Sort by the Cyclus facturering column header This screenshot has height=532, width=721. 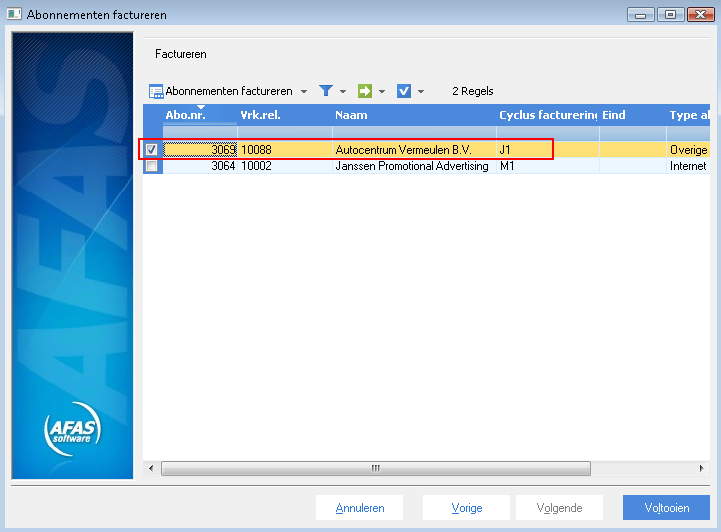(x=548, y=115)
